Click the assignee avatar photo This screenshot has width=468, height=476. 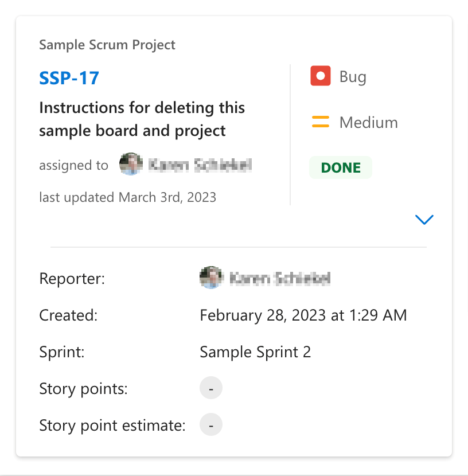130,165
